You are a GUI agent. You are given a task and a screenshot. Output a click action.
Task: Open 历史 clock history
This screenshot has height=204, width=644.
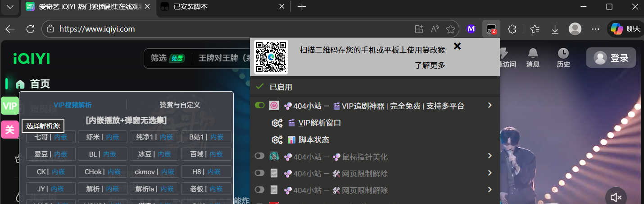click(563, 58)
